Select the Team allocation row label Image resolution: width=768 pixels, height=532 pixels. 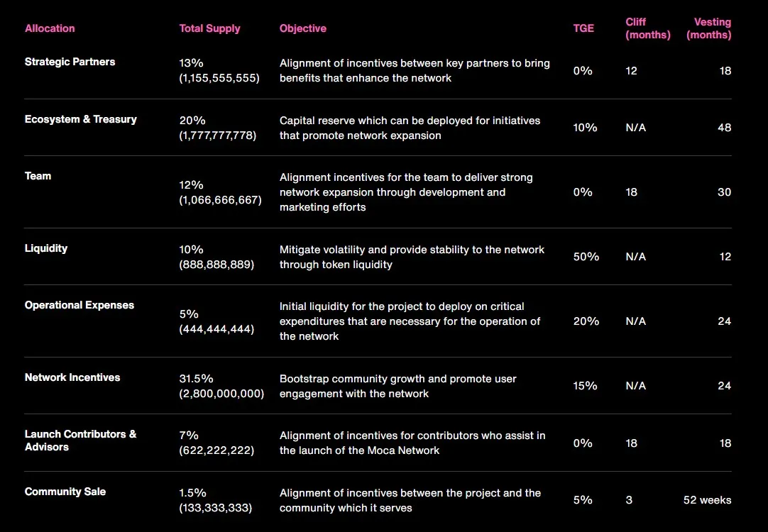[x=38, y=176]
